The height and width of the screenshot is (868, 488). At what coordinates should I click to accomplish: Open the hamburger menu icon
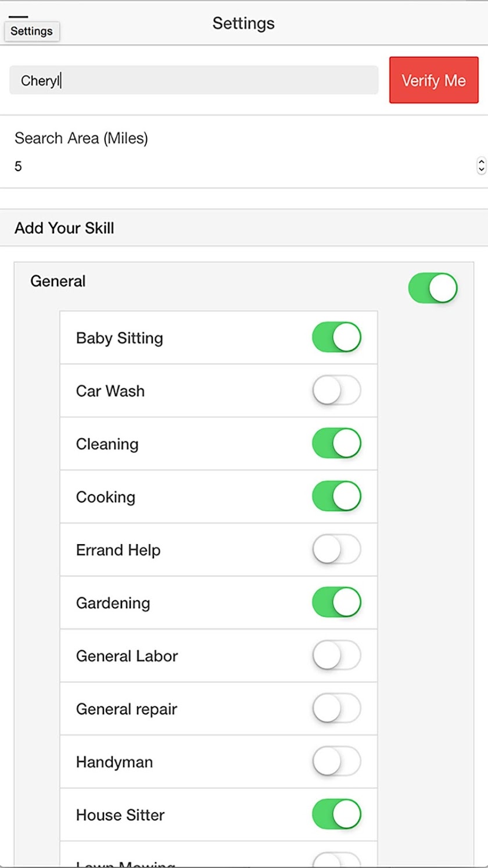tap(19, 17)
